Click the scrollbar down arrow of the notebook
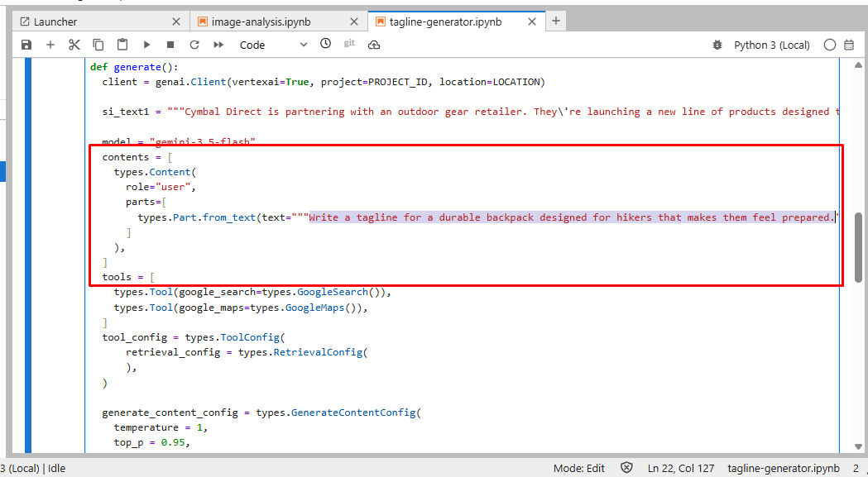This screenshot has width=868, height=477. [x=859, y=446]
